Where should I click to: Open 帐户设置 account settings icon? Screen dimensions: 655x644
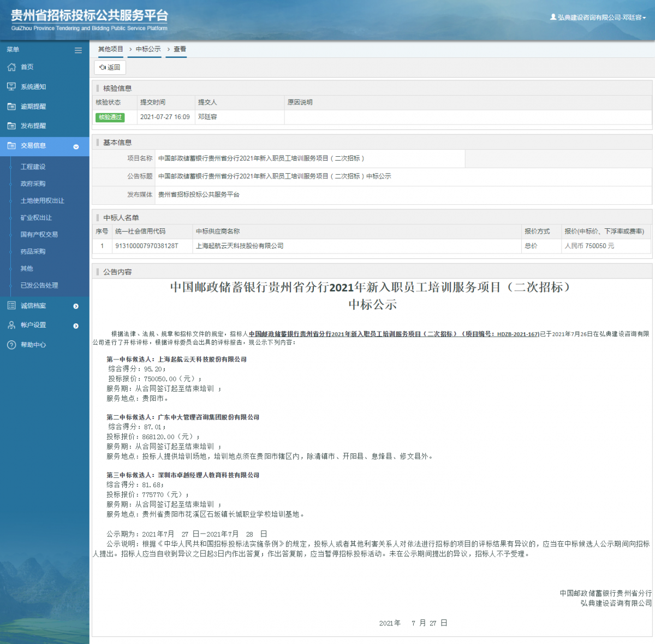[11, 325]
